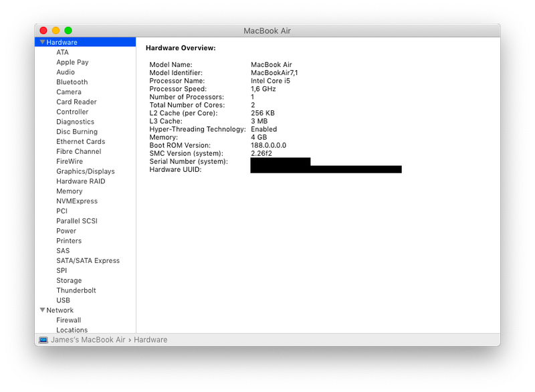Show Bluetooth hardware information
Screen dimensions: 535x392
click(x=72, y=82)
